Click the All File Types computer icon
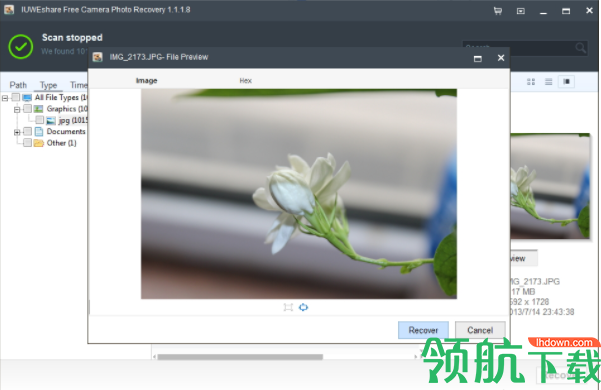The image size is (601, 390). click(x=27, y=97)
